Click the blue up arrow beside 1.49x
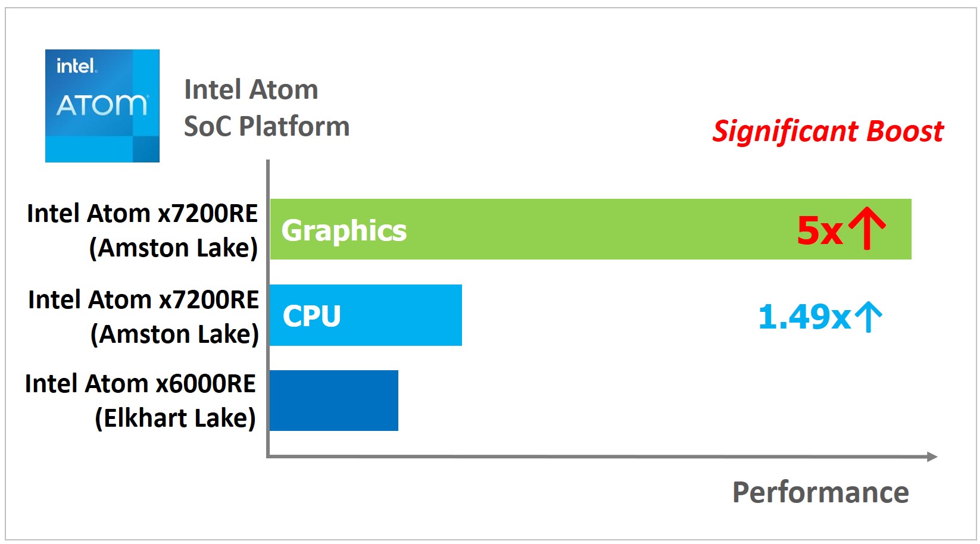Screen dimensions: 980x544 [869, 317]
